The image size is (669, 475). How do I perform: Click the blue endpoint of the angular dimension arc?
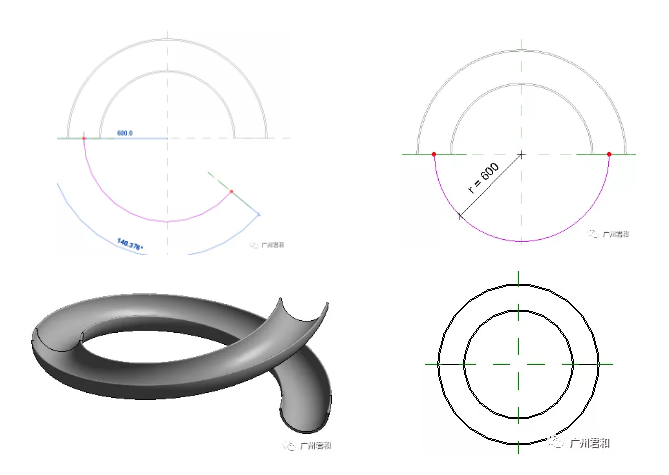(x=258, y=214)
